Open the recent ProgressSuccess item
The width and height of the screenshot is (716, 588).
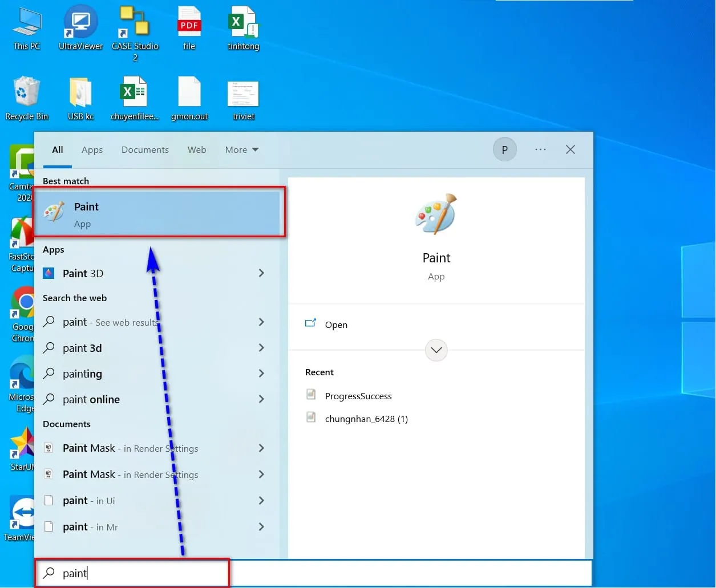[x=358, y=396]
